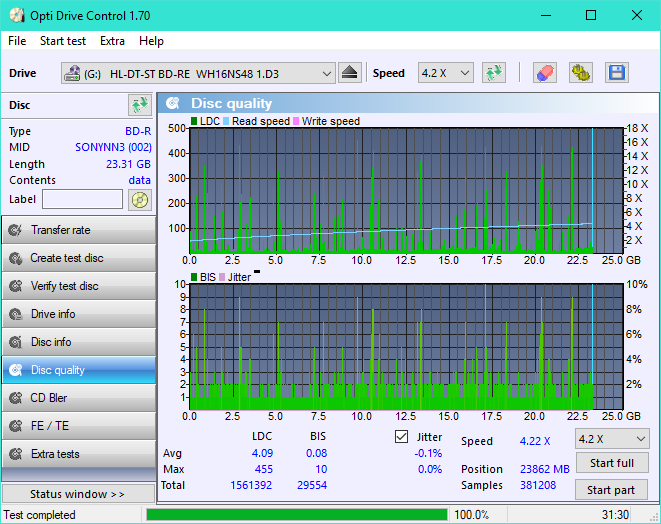Click the LDC green legend swatch
Viewport: 661px width, 524px height.
[194, 121]
